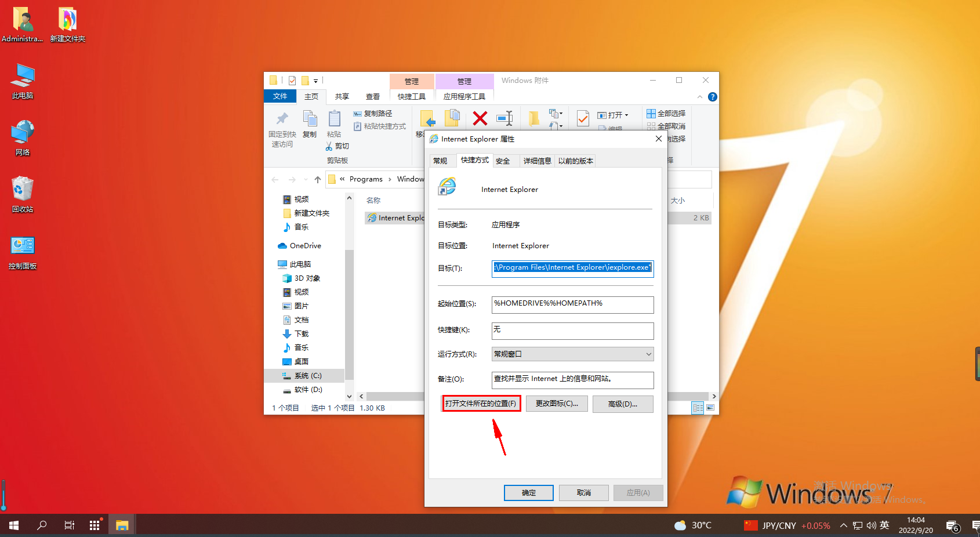
Task: Open the File (文件) ribbon menu
Action: pyautogui.click(x=280, y=96)
